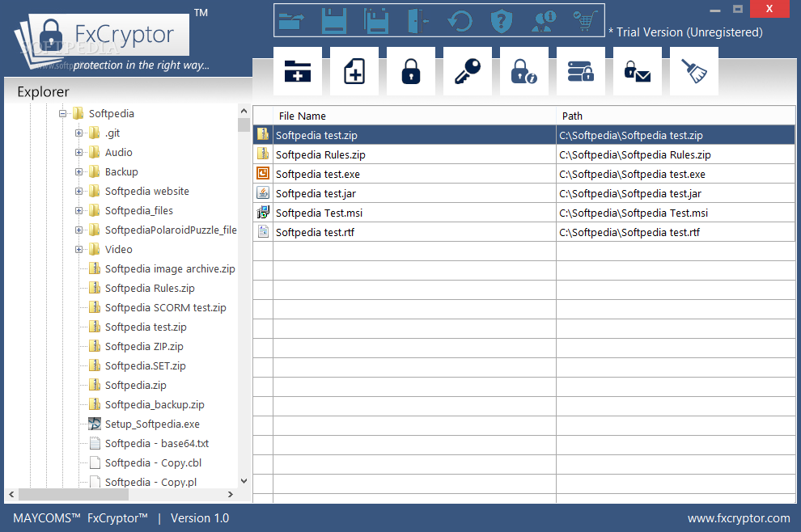Image resolution: width=801 pixels, height=532 pixels.
Task: Expand the Video folder node
Action: click(78, 249)
